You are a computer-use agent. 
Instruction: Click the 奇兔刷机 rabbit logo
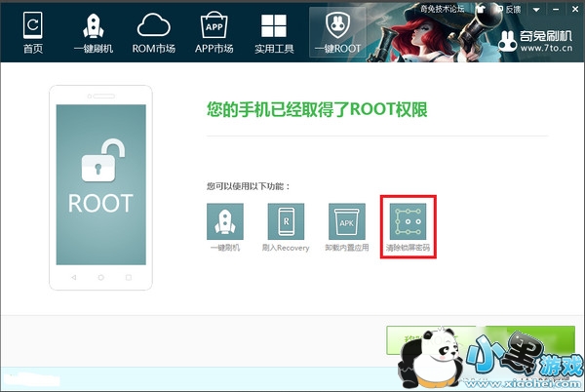pos(507,41)
